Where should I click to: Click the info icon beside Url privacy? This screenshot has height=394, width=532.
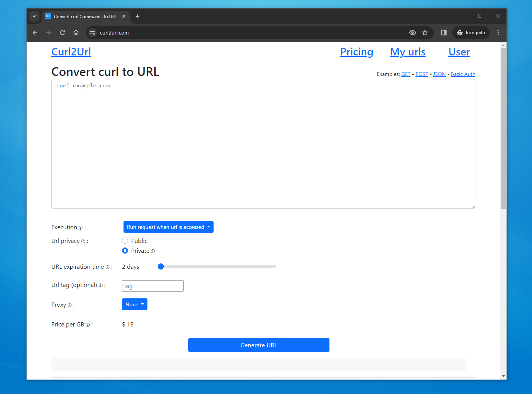pos(83,241)
